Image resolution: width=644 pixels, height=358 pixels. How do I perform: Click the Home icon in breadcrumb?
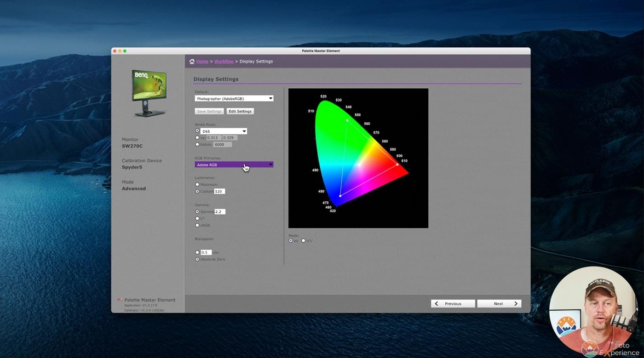(x=192, y=62)
